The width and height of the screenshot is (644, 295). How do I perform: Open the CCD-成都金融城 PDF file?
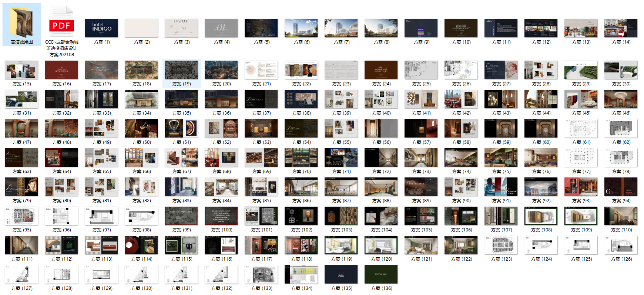[61, 22]
